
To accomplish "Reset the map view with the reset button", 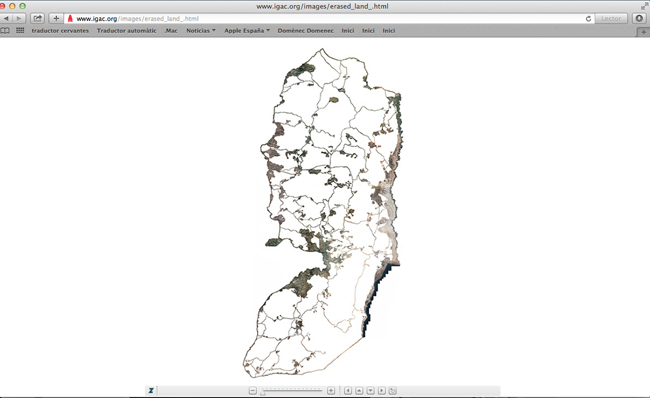I will [393, 391].
